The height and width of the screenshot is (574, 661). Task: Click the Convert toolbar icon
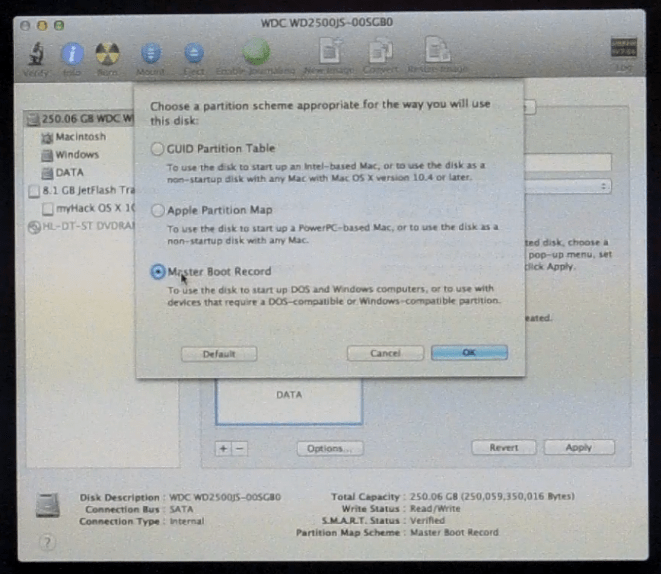click(380, 51)
